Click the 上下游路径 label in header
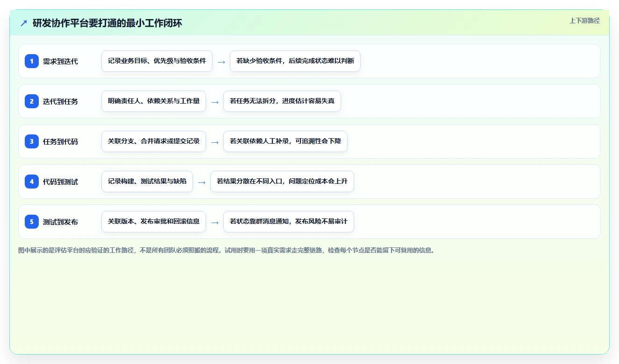The image size is (619, 364). click(x=584, y=21)
